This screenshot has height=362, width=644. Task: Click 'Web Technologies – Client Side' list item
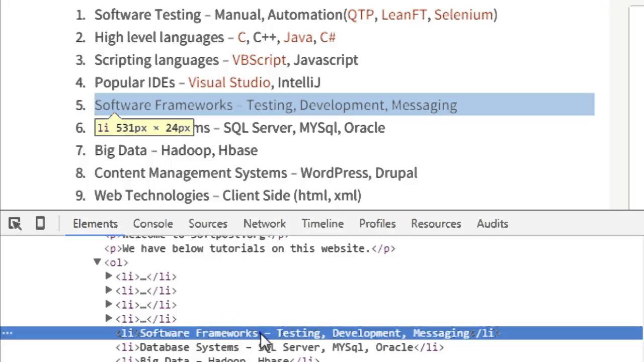coord(228,196)
